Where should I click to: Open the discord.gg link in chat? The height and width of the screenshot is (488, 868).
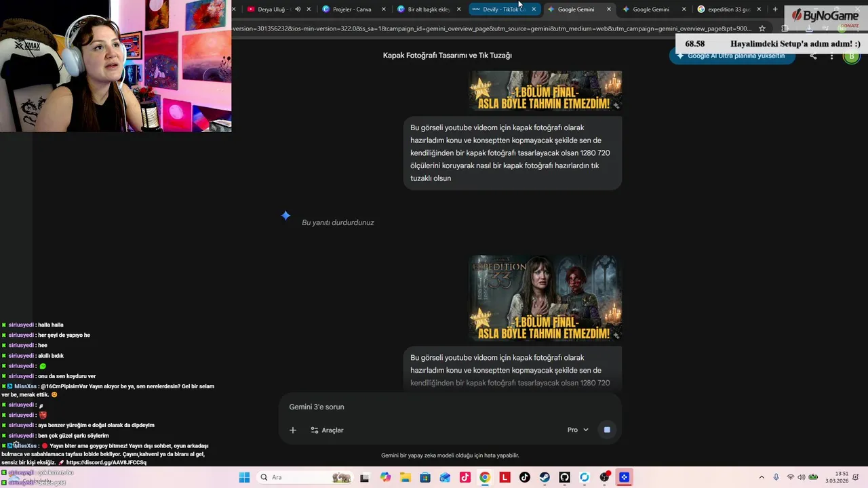[106, 462]
